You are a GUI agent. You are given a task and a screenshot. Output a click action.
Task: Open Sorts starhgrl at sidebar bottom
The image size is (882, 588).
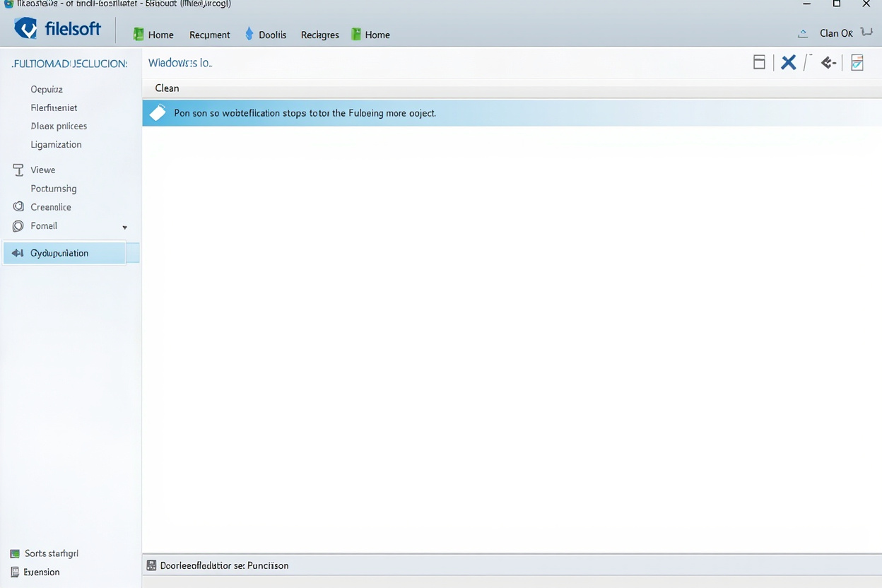pos(52,553)
